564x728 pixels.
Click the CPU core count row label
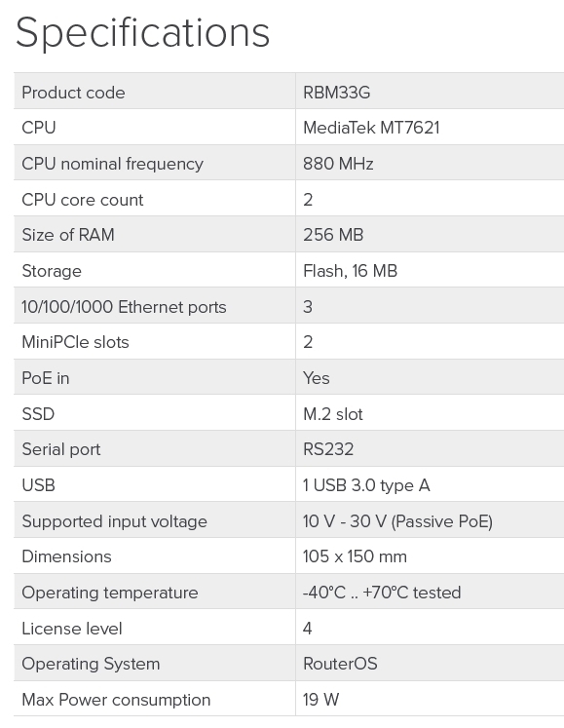(x=83, y=200)
